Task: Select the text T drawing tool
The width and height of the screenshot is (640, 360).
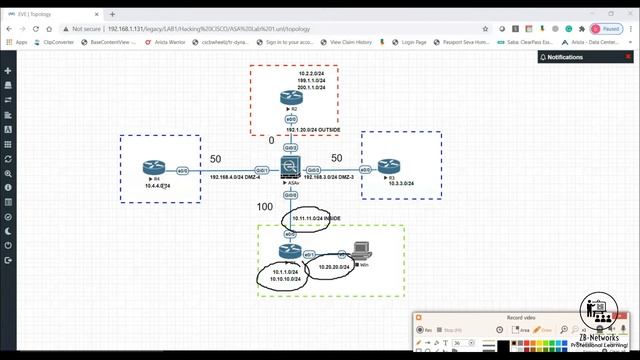Action: pyautogui.click(x=445, y=343)
